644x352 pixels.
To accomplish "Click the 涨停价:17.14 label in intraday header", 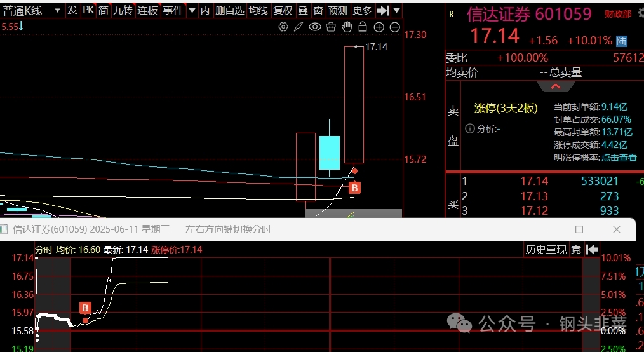I will pos(177,249).
